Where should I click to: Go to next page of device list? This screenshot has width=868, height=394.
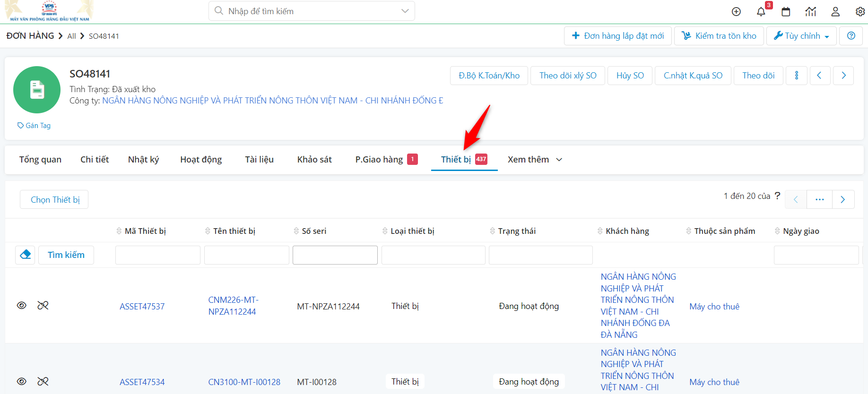[x=843, y=199]
